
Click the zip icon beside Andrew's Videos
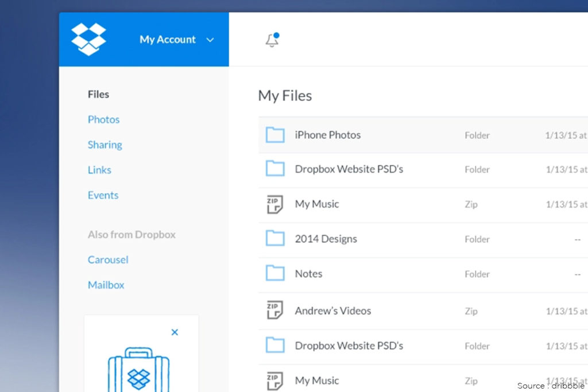[x=274, y=310]
